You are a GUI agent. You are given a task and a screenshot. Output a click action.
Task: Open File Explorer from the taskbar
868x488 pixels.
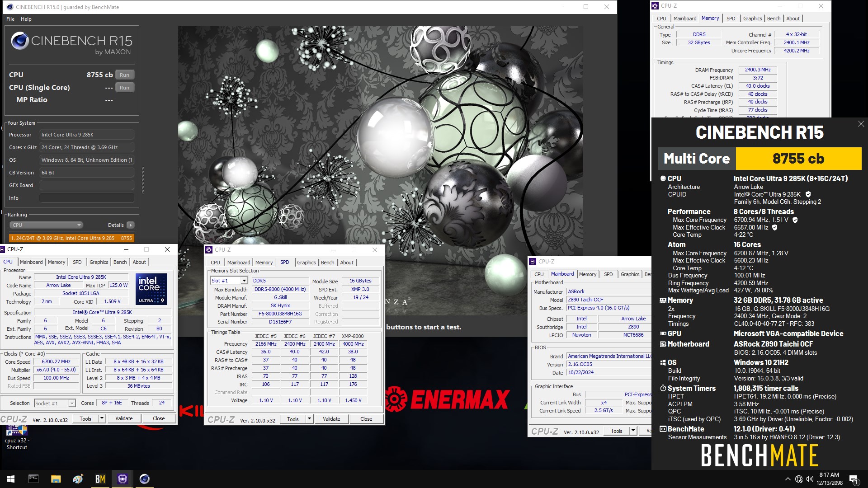[56, 479]
